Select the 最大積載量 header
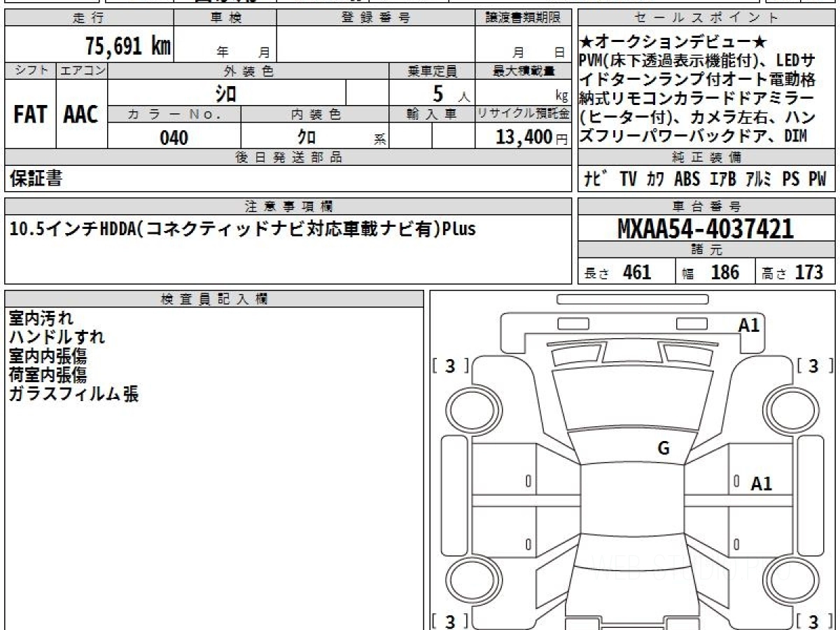Viewport: 840px width, 630px height. coord(523,71)
